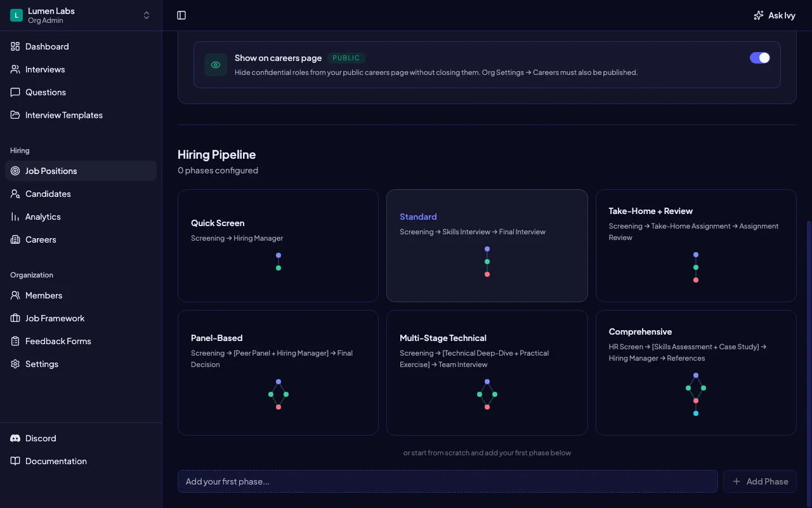Click the Interviews people icon

pyautogui.click(x=15, y=69)
